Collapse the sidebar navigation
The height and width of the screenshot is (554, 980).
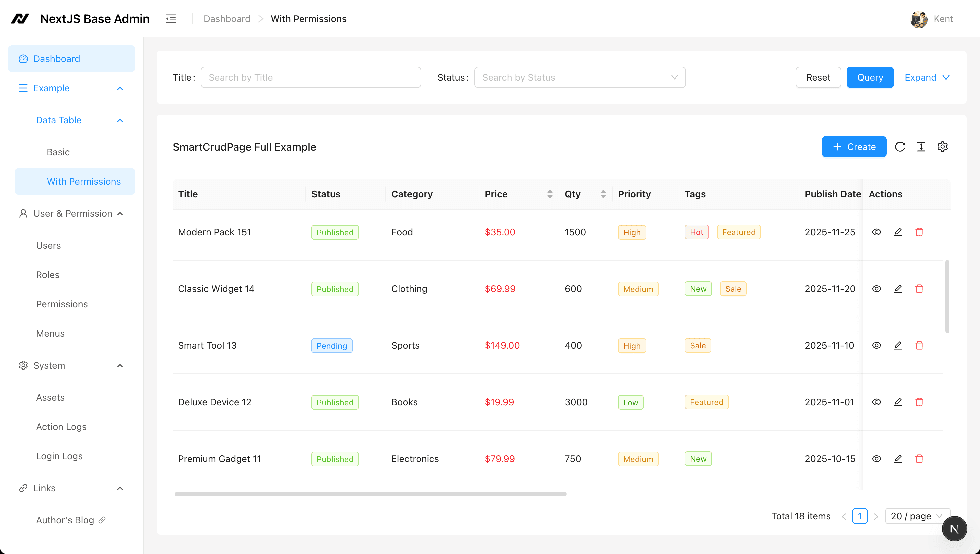click(171, 18)
